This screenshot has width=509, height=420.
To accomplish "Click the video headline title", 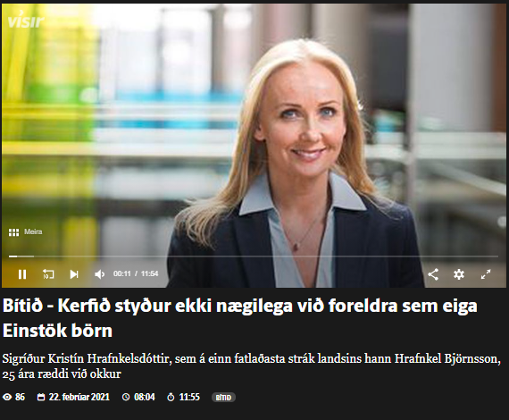I will coord(240,318).
